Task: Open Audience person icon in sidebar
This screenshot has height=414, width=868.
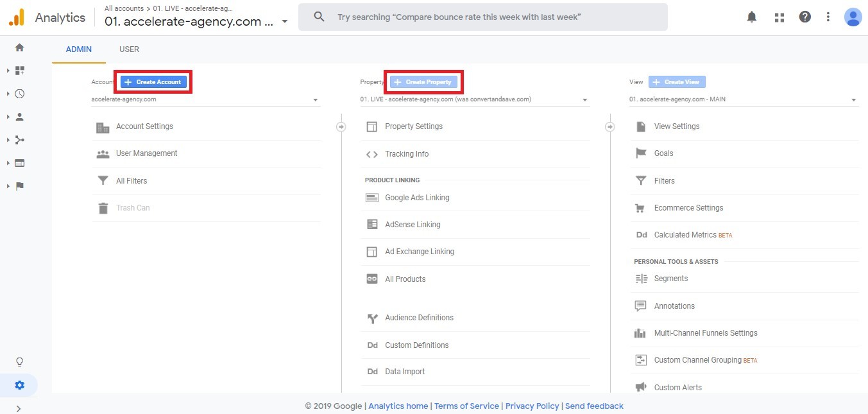Action: pyautogui.click(x=20, y=117)
